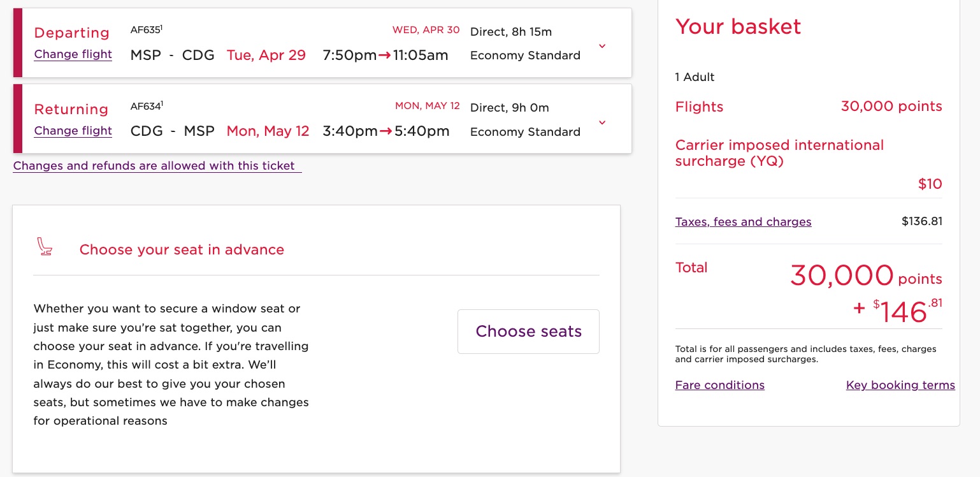980x477 pixels.
Task: Click 'Change flight' for the return journey
Action: (73, 131)
